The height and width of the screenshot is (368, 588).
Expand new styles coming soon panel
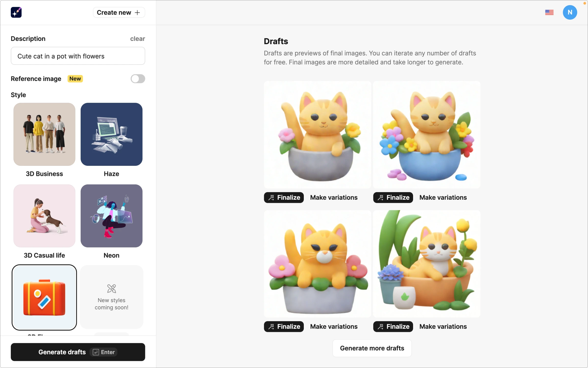point(112,297)
